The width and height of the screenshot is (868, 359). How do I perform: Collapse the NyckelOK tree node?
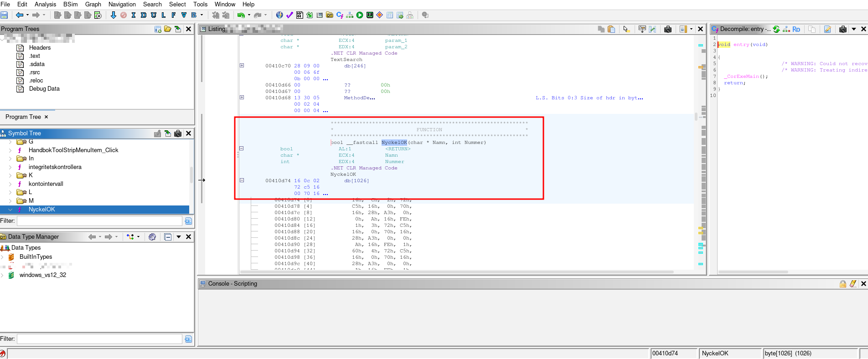tap(10, 210)
